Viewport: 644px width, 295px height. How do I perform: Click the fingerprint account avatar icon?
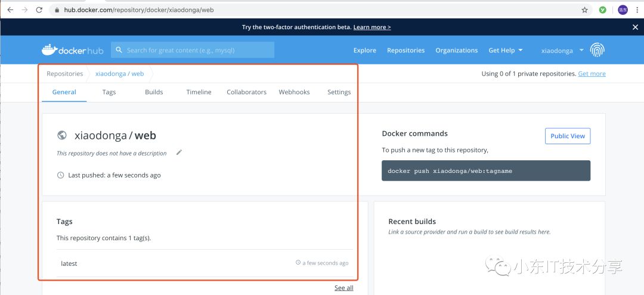[x=597, y=50]
